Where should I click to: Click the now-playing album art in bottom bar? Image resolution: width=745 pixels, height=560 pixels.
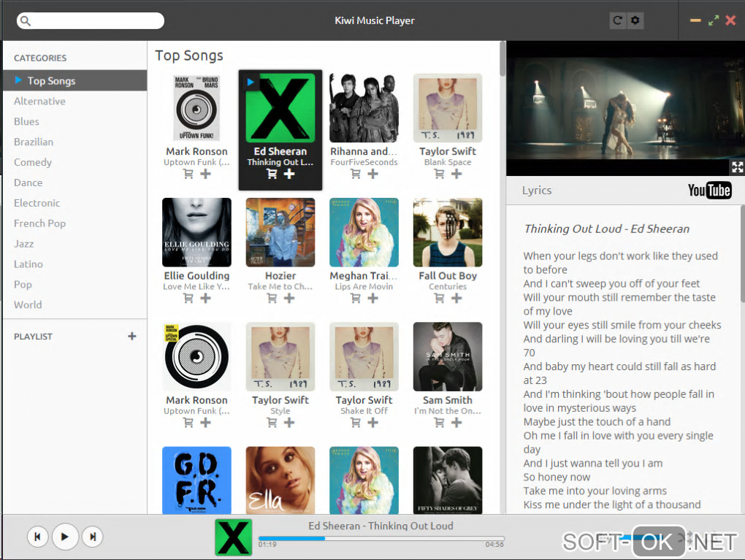click(233, 537)
